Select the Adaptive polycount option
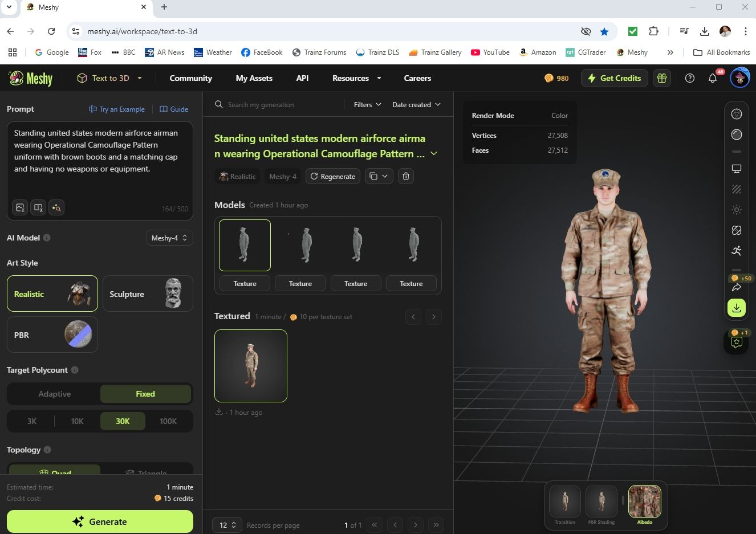 [55, 394]
